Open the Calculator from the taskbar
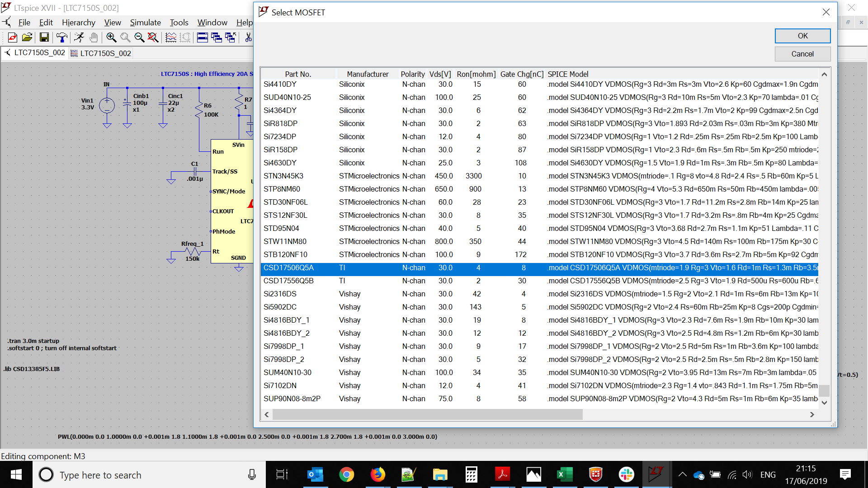 [x=471, y=474]
